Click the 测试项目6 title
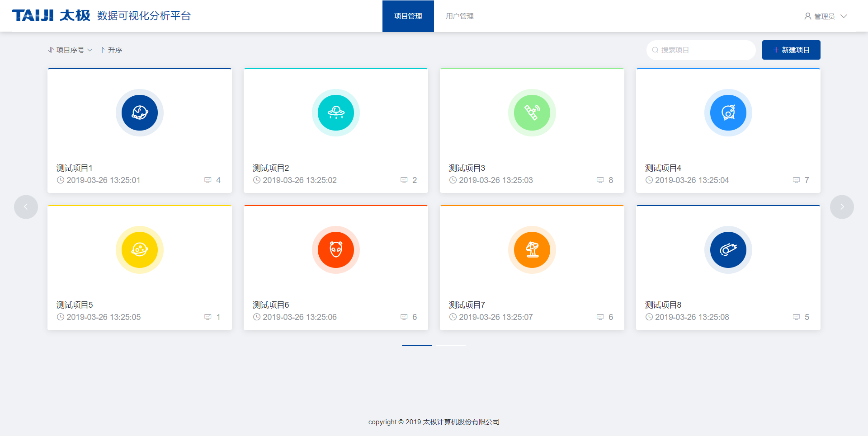Viewport: 868px width, 436px height. [x=271, y=305]
